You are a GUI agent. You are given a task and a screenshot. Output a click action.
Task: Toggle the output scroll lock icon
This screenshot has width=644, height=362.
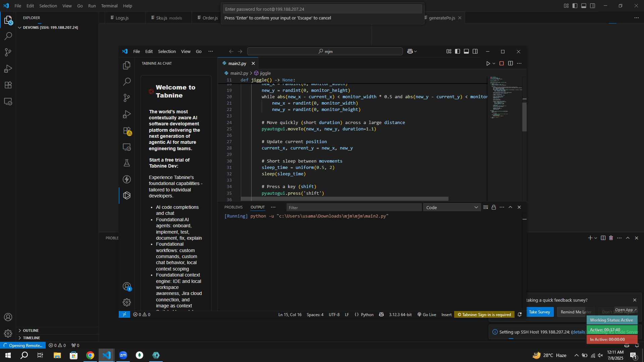(x=494, y=207)
